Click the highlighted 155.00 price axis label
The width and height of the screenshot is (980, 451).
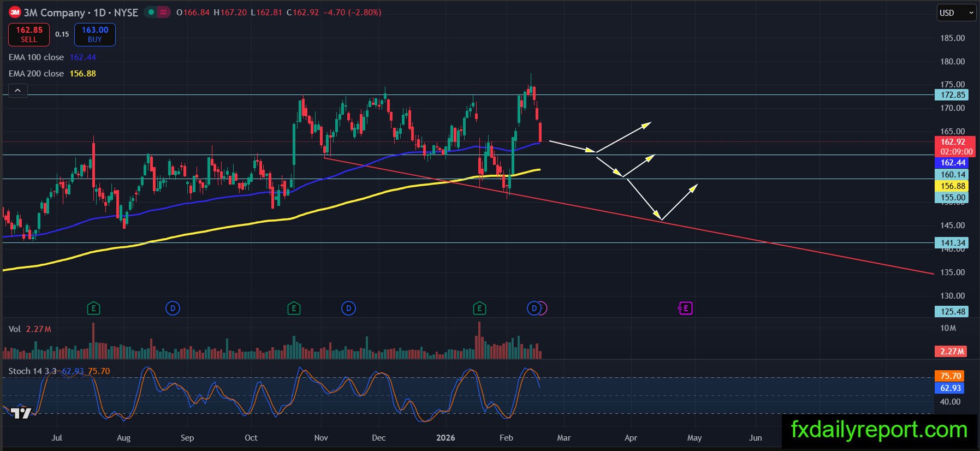[953, 198]
